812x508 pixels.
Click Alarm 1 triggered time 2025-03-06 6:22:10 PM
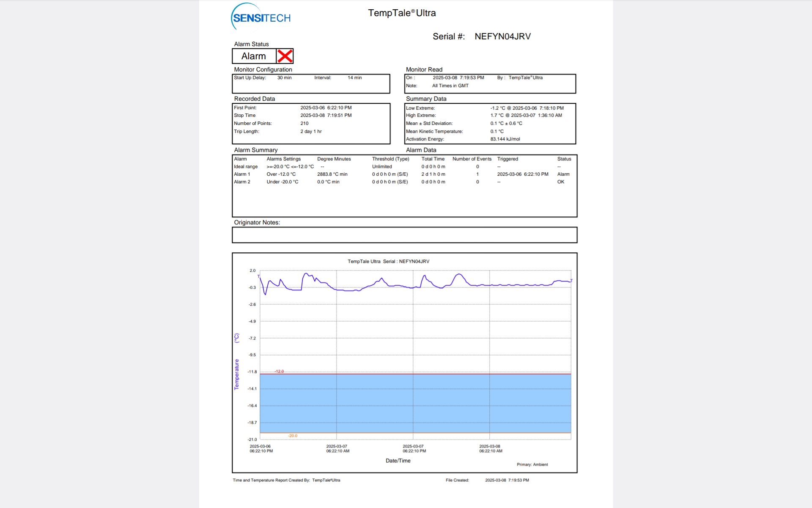coord(522,174)
